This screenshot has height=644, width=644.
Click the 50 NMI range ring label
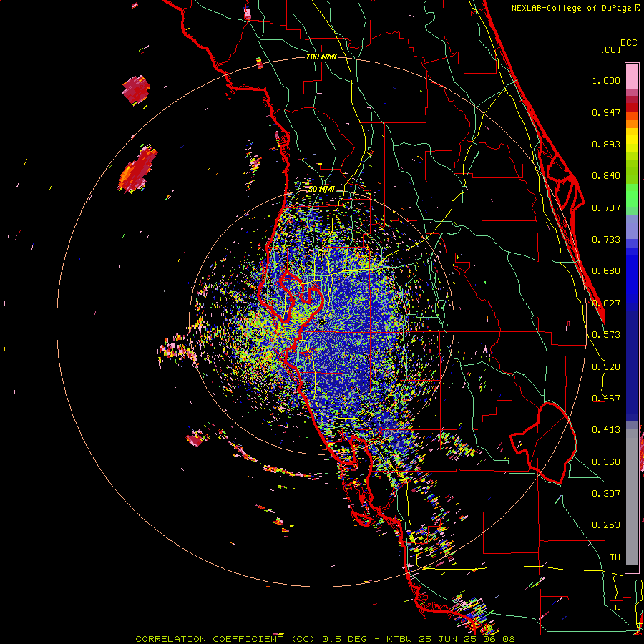[x=321, y=190]
